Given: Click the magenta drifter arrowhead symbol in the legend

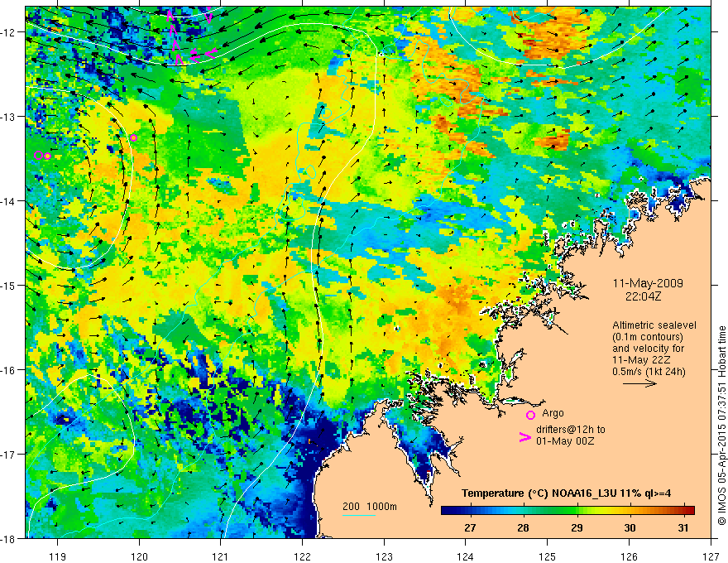Looking at the screenshot, I should [x=525, y=438].
